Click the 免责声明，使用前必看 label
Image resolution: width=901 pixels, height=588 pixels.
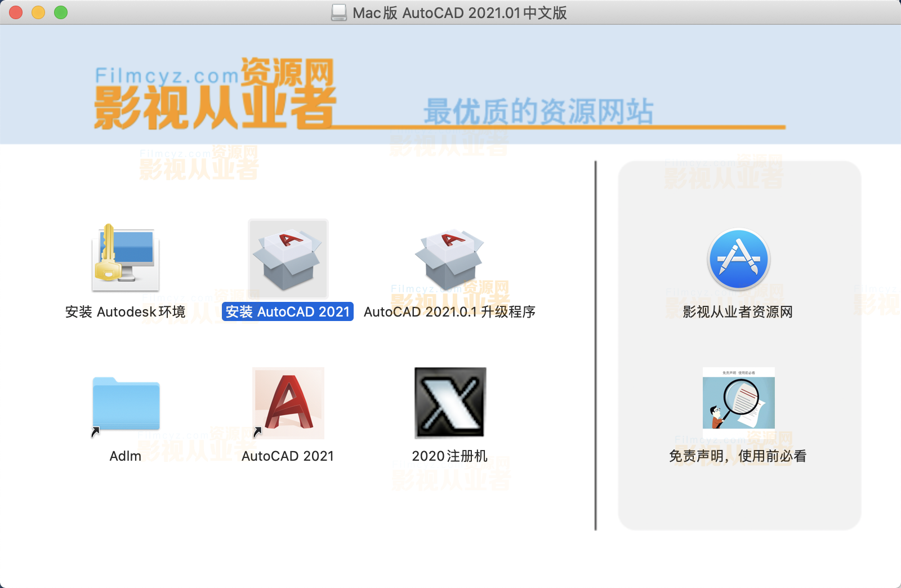(x=738, y=456)
